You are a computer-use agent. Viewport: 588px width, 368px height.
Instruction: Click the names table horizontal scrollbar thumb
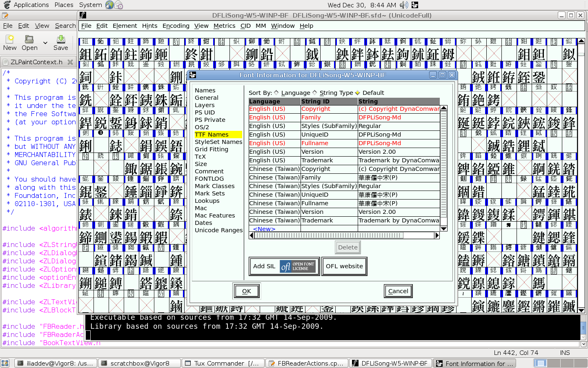(x=329, y=236)
